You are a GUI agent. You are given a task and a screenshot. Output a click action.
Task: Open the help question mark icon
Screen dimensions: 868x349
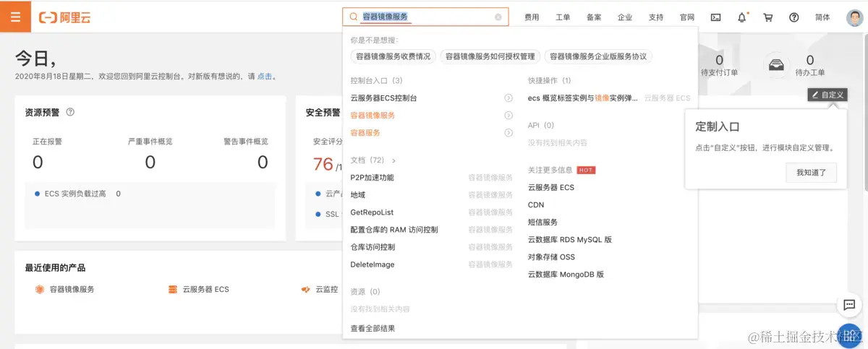794,17
